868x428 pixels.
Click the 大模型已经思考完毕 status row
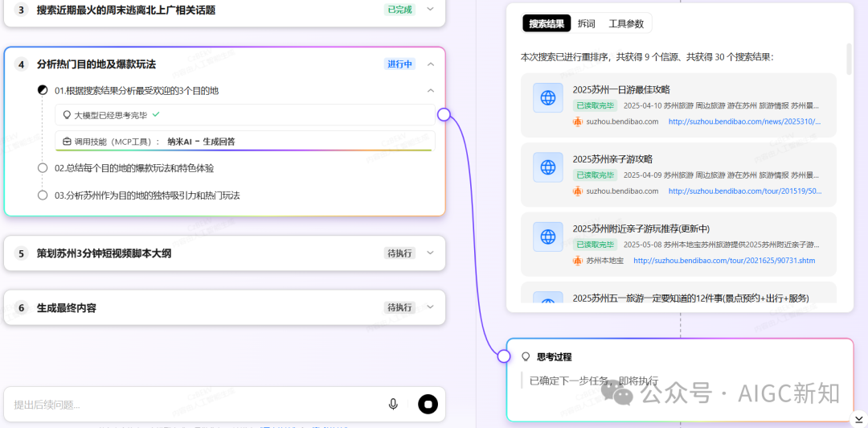tap(245, 115)
